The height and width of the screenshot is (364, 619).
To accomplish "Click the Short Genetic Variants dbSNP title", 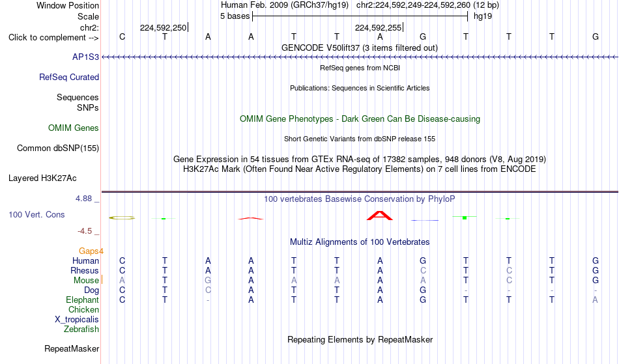I will (x=360, y=139).
